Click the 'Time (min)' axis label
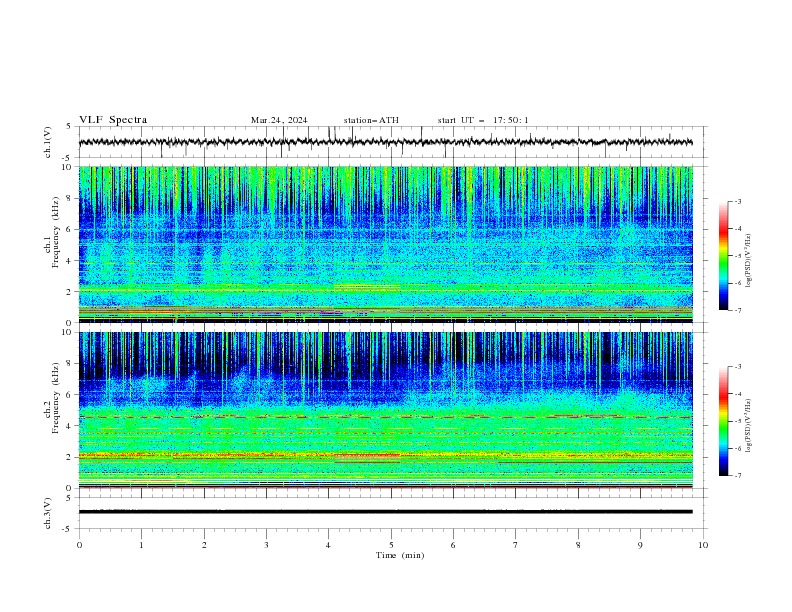This screenshot has height=612, width=792. pyautogui.click(x=400, y=555)
